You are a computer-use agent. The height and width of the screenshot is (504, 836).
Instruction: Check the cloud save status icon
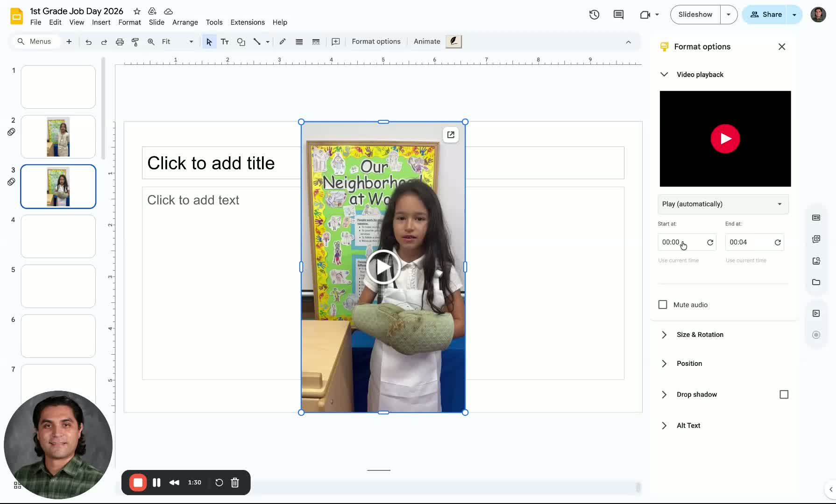(x=169, y=11)
